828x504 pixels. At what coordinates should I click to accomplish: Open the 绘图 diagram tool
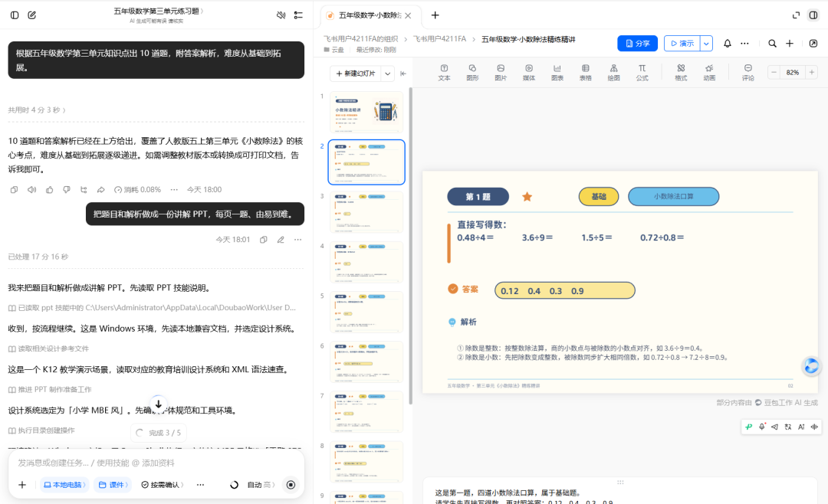(613, 72)
